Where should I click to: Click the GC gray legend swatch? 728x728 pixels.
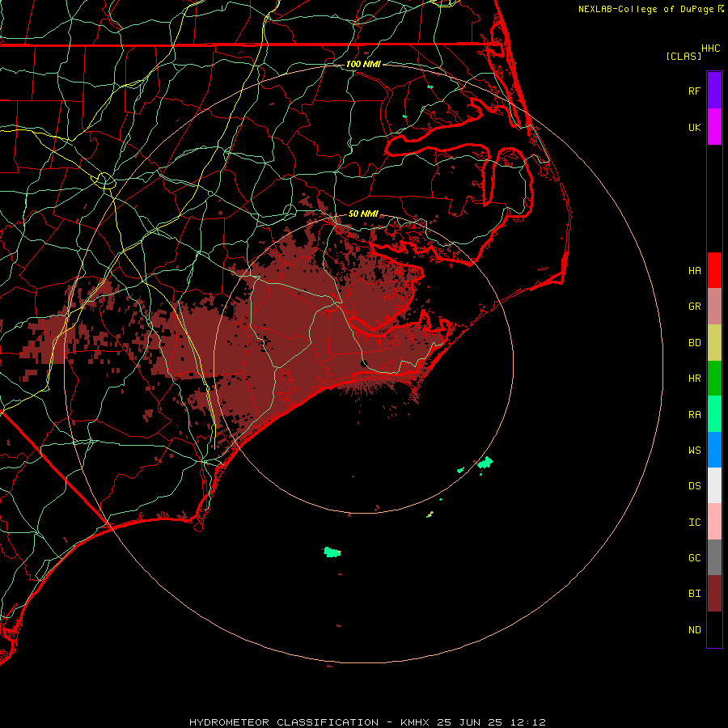pos(714,557)
